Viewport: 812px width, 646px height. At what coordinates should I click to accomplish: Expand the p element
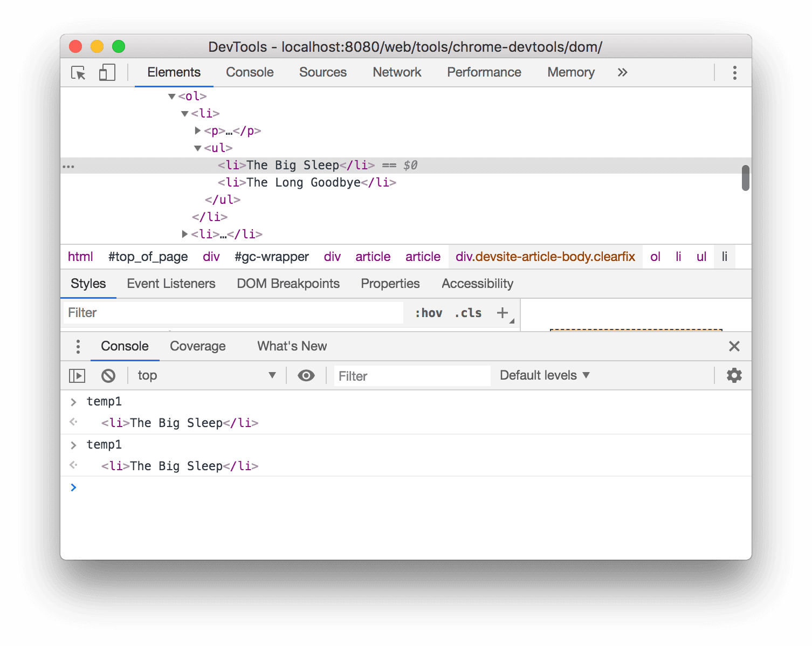pyautogui.click(x=198, y=130)
